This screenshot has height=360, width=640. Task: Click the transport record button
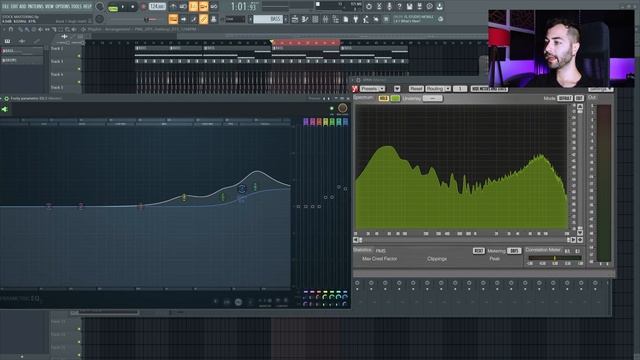(x=143, y=7)
